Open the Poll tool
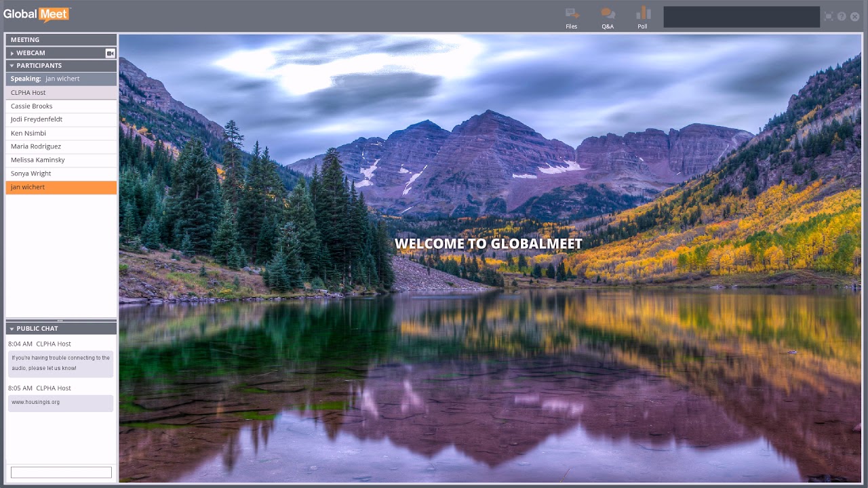The image size is (868, 488). [643, 18]
